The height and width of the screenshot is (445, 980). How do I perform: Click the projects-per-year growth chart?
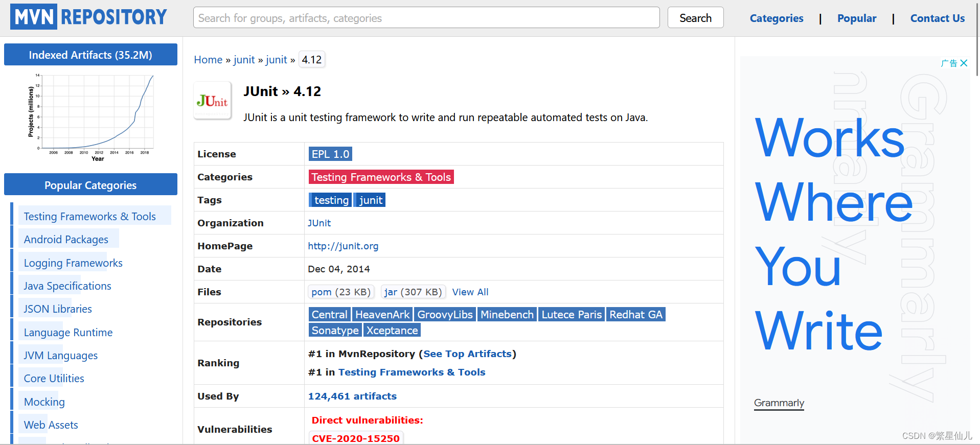92,118
